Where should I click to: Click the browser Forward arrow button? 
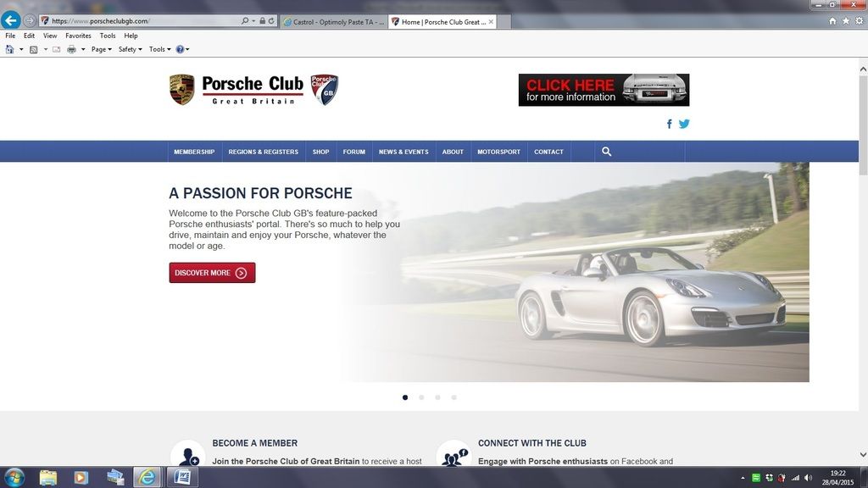[x=30, y=21]
